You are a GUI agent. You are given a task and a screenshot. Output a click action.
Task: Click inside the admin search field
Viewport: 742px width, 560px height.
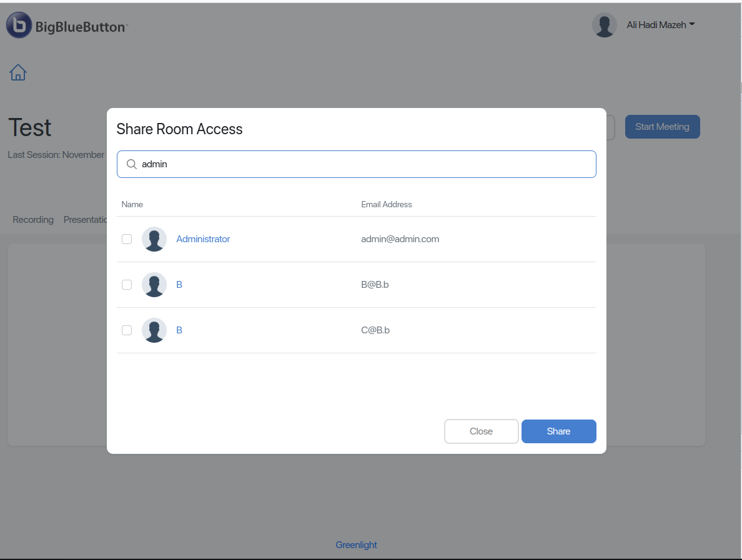click(356, 164)
